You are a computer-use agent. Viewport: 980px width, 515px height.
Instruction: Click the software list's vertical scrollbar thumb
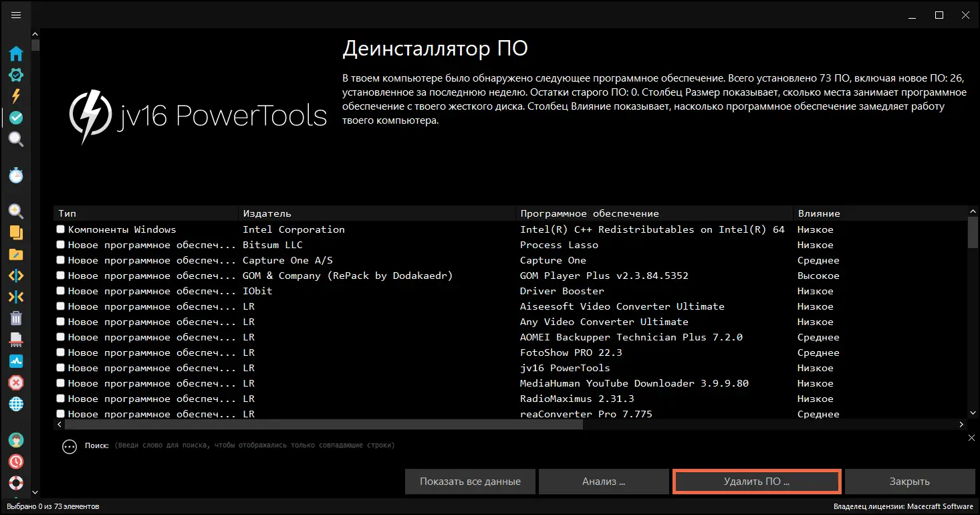pyautogui.click(x=973, y=231)
